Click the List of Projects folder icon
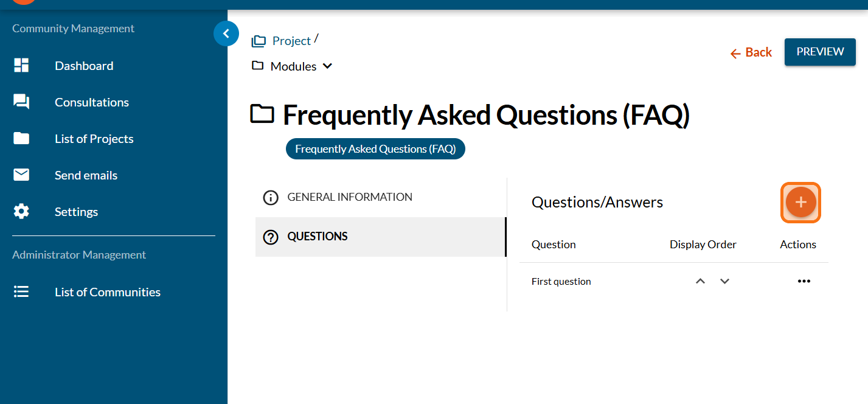Viewport: 868px width, 404px height. (21, 139)
